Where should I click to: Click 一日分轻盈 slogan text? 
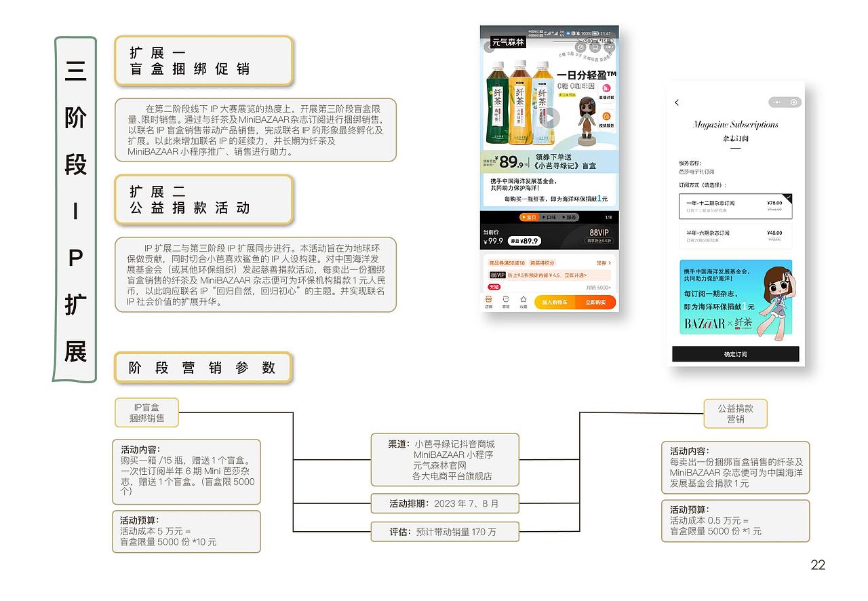point(585,75)
